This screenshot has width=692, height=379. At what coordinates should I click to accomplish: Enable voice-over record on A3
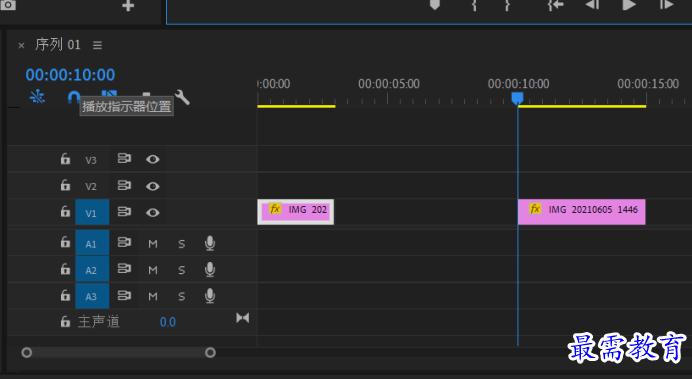210,296
